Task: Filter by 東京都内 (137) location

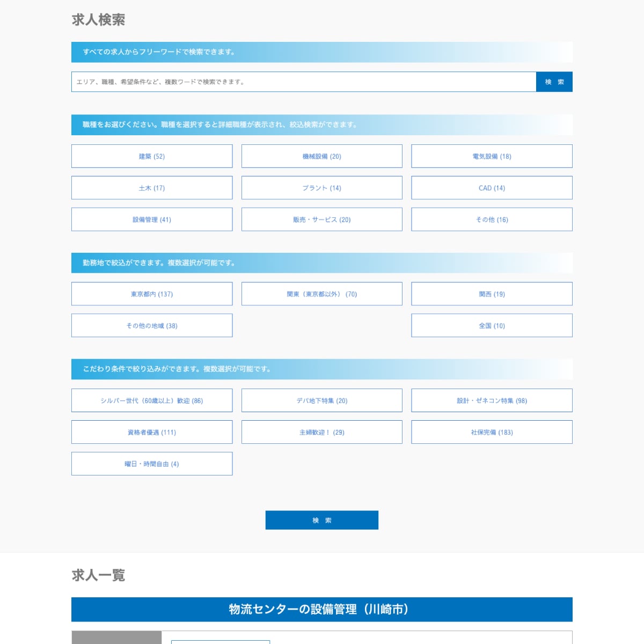Action: (152, 294)
